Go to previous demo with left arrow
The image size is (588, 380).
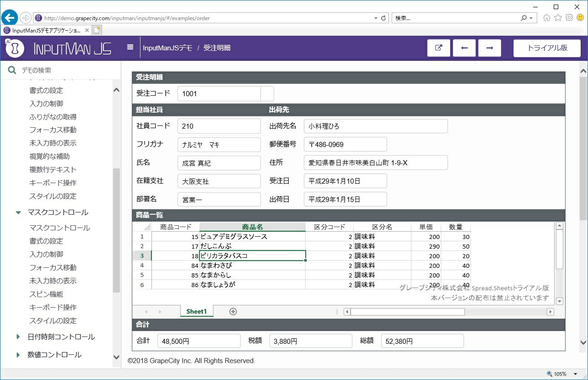464,48
